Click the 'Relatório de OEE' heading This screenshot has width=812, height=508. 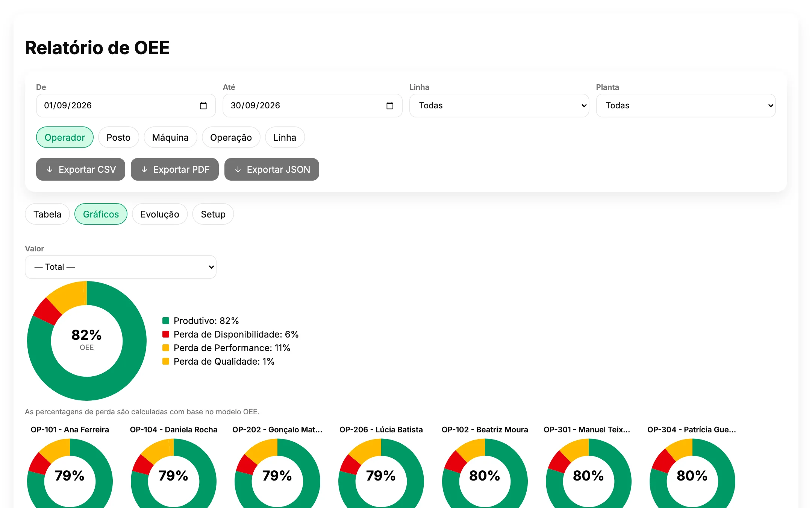point(97,48)
